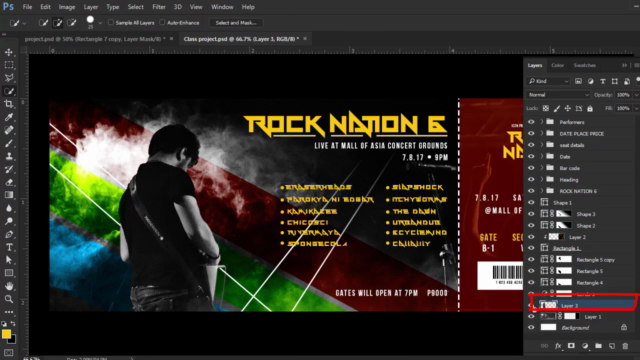Open the Filter menu
Image resolution: width=640 pixels, height=360 pixels.
159,7
